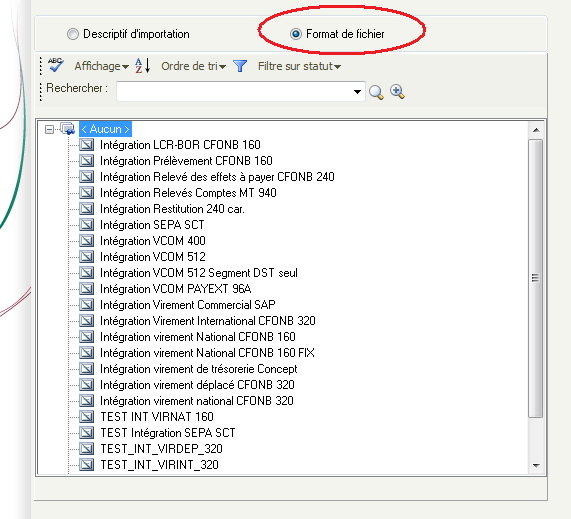Click the A-Z sort icon
This screenshot has height=519, width=571.
tap(142, 66)
